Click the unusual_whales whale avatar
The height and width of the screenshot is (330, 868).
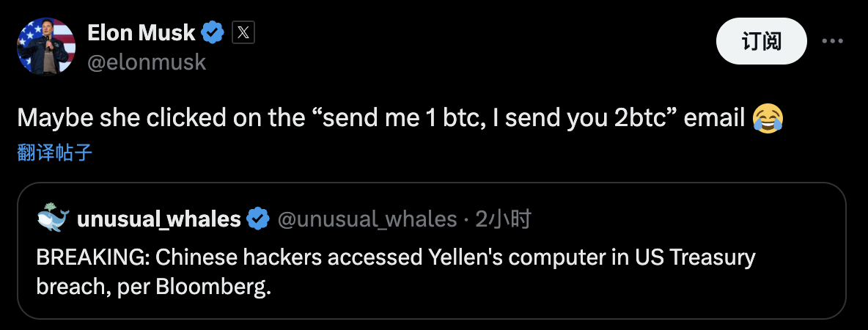pos(54,219)
